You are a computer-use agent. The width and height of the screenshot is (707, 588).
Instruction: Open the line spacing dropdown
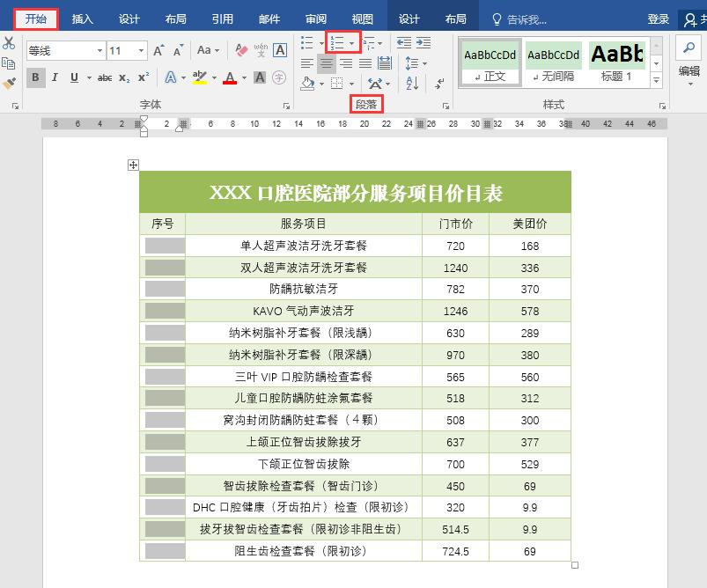423,62
